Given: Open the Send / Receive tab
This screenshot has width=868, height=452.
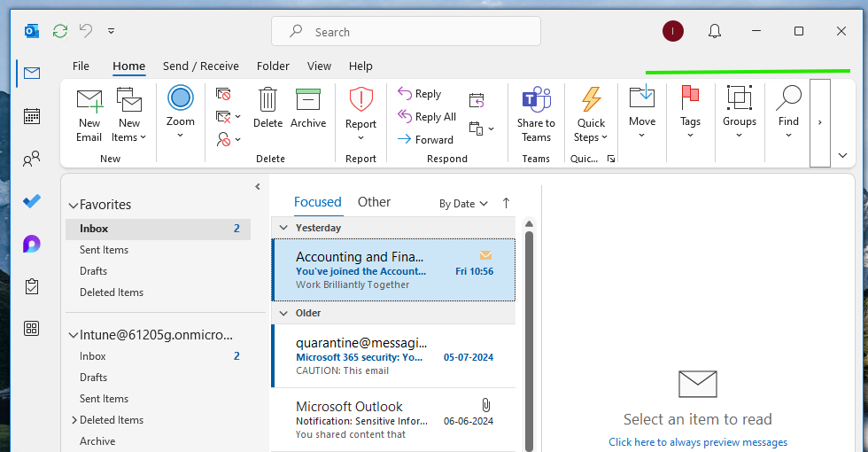Looking at the screenshot, I should tap(201, 66).
